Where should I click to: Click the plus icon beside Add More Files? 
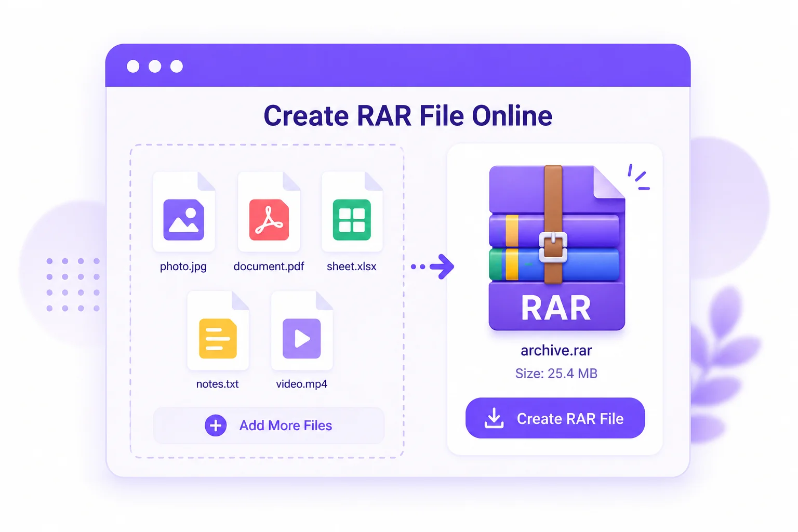coord(216,425)
